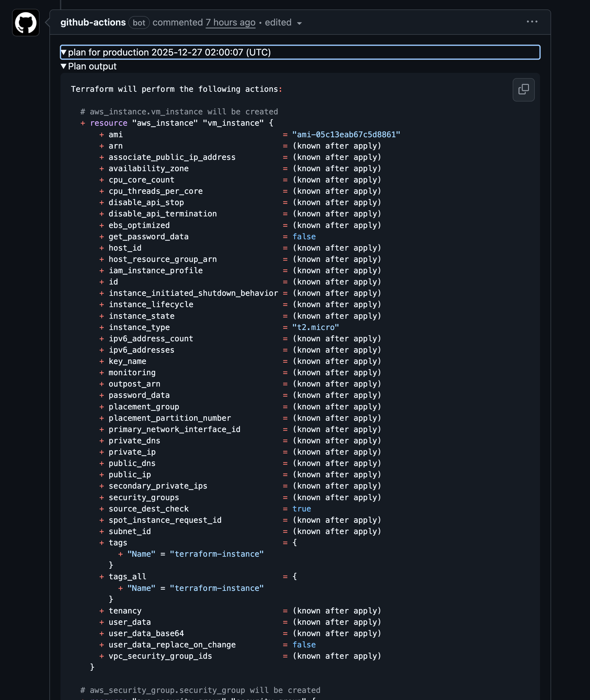
Task: Click the false value of get_password_data
Action: point(304,236)
